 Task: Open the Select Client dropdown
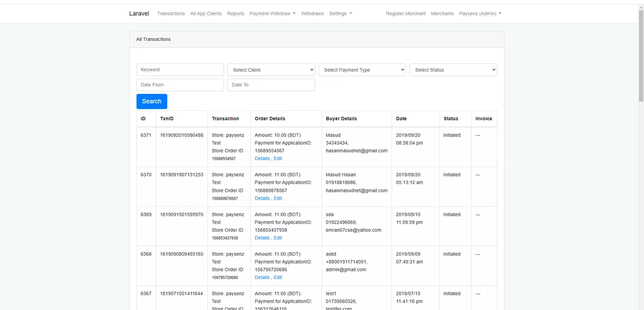click(271, 70)
